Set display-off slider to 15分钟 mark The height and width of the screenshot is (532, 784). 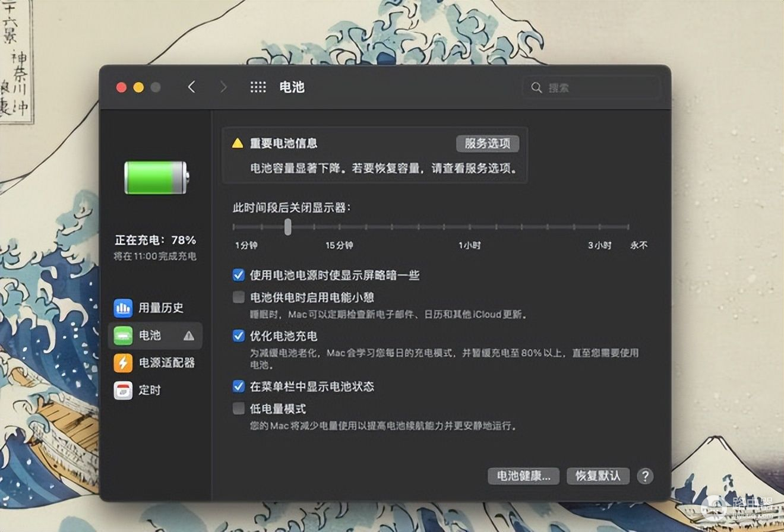pyautogui.click(x=340, y=226)
